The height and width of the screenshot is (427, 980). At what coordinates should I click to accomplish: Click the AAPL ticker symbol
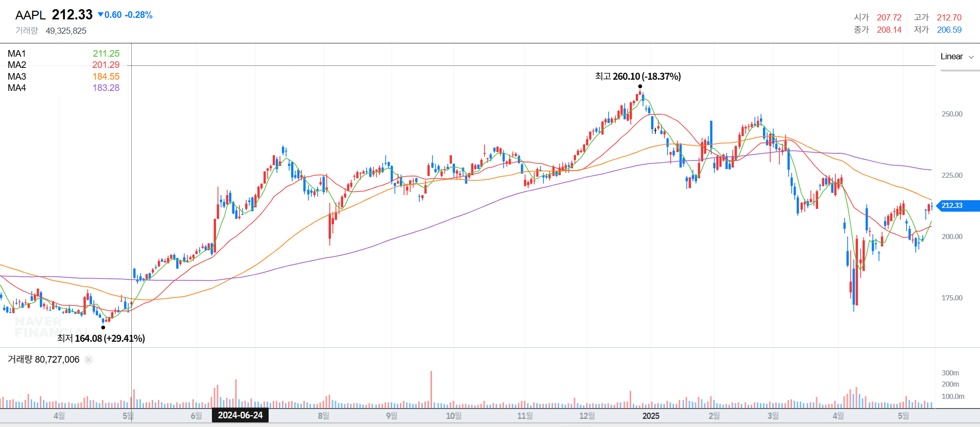(31, 15)
